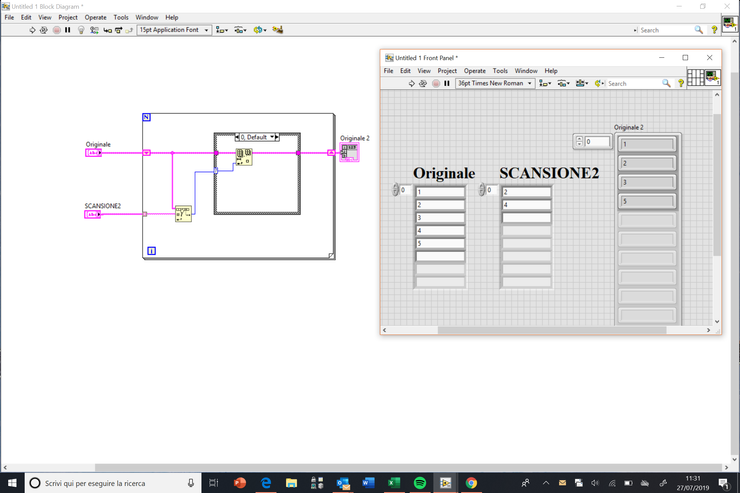Select Originale 2 indicator terminal in diagram
740x493 pixels.
(349, 152)
